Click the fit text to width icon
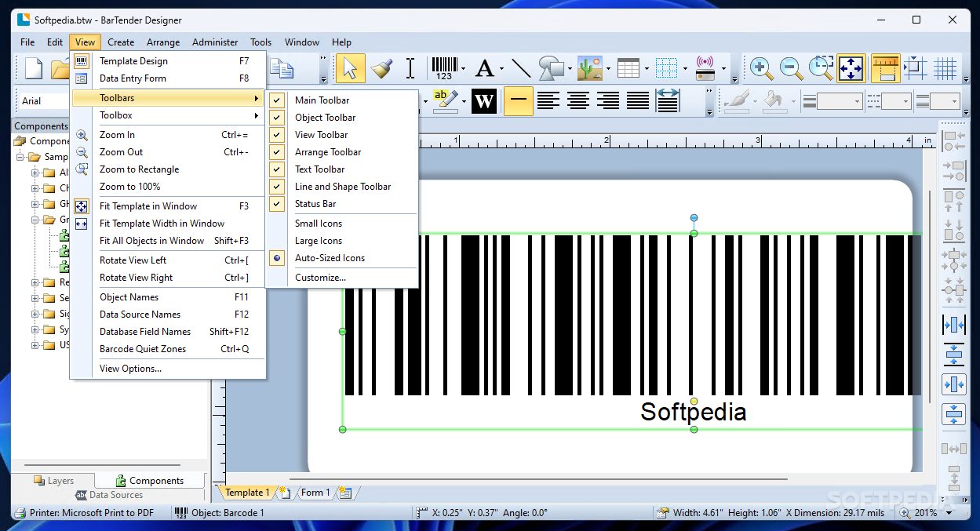The image size is (980, 531). pyautogui.click(x=668, y=101)
